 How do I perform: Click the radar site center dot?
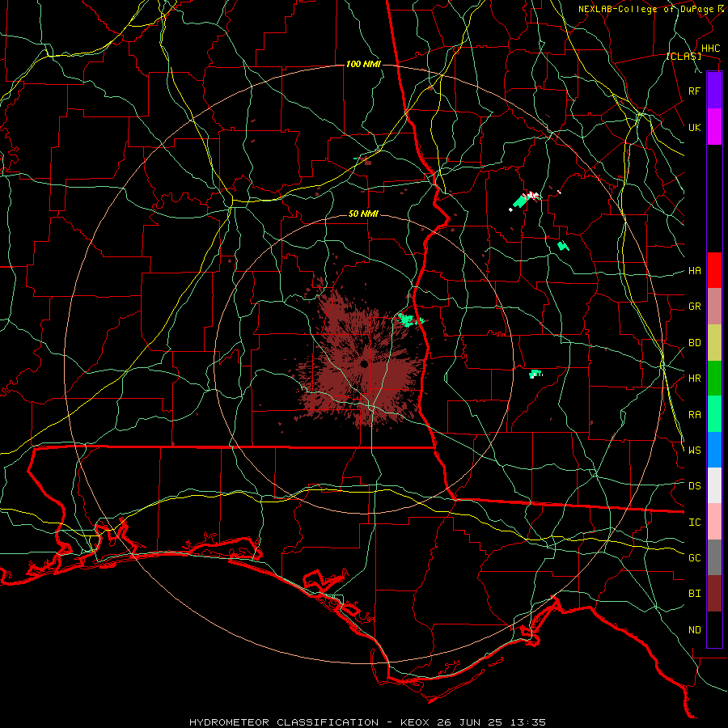tap(364, 363)
